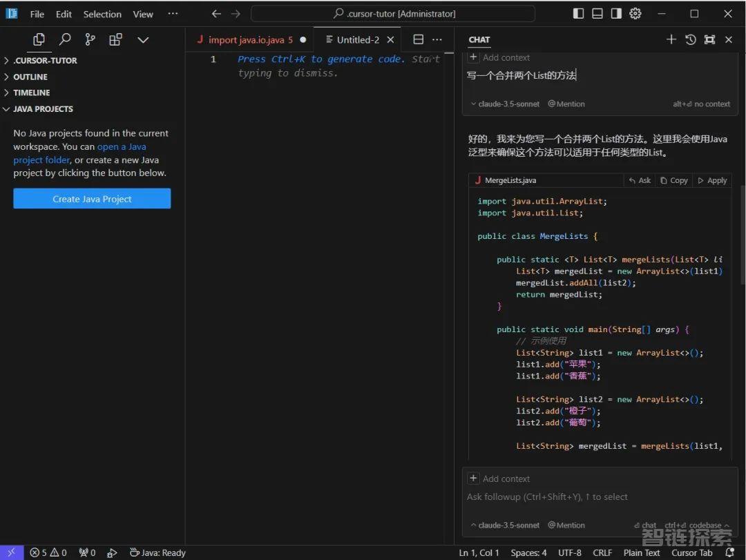Open the Explorer files icon in sidebar
Viewport: 746px width, 560px height.
coord(39,39)
